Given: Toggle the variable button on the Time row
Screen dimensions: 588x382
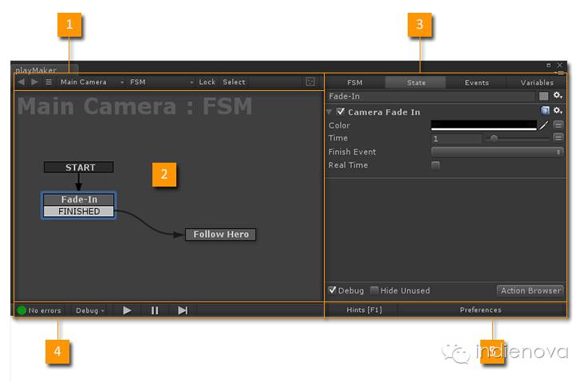Looking at the screenshot, I should pos(558,138).
